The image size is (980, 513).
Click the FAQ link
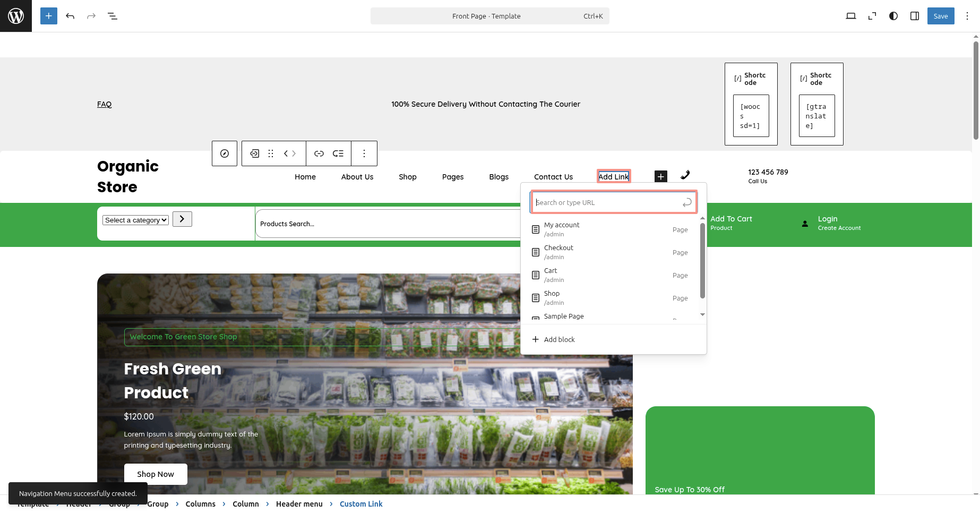104,104
